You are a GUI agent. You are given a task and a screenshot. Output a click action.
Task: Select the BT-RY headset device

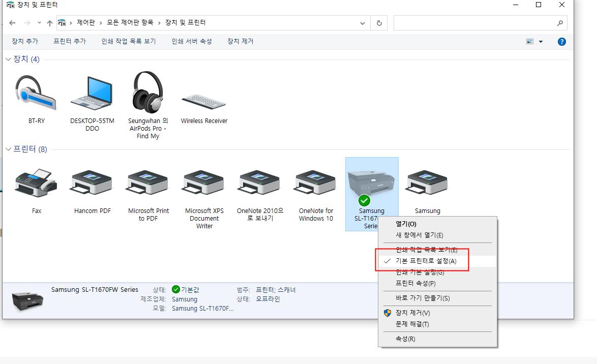(36, 93)
